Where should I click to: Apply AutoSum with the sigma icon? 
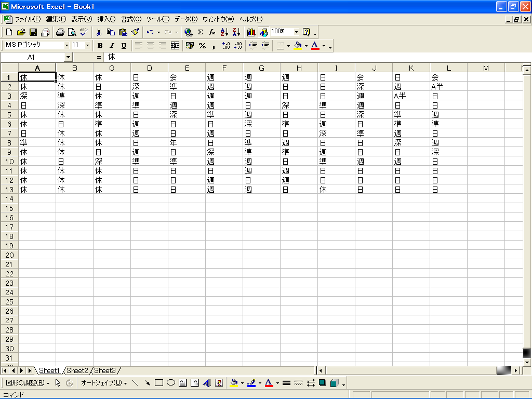click(x=201, y=32)
